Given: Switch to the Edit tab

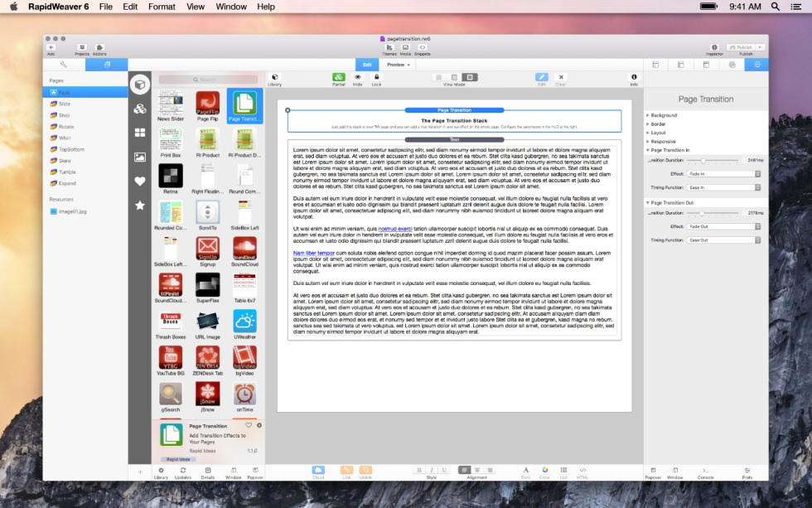Looking at the screenshot, I should coord(367,65).
